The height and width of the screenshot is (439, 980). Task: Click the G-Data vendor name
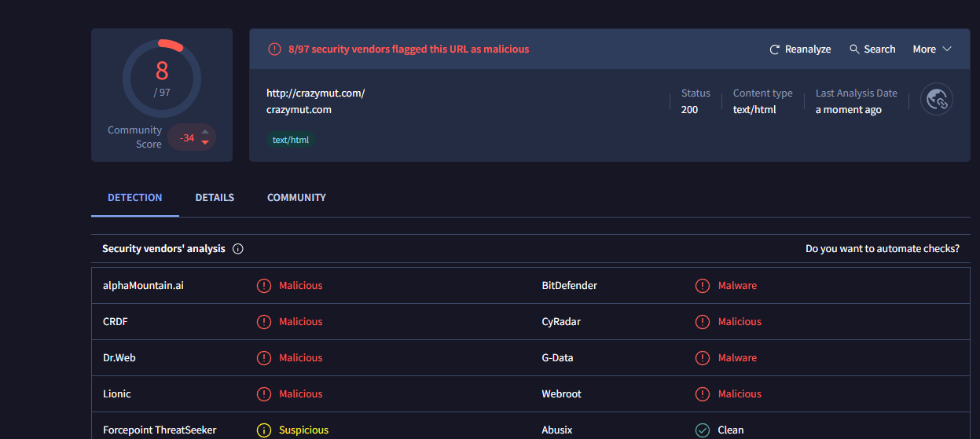[x=558, y=357]
